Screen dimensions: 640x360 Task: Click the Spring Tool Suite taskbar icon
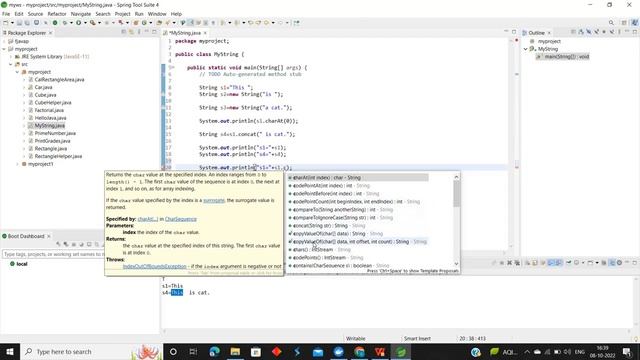401,351
